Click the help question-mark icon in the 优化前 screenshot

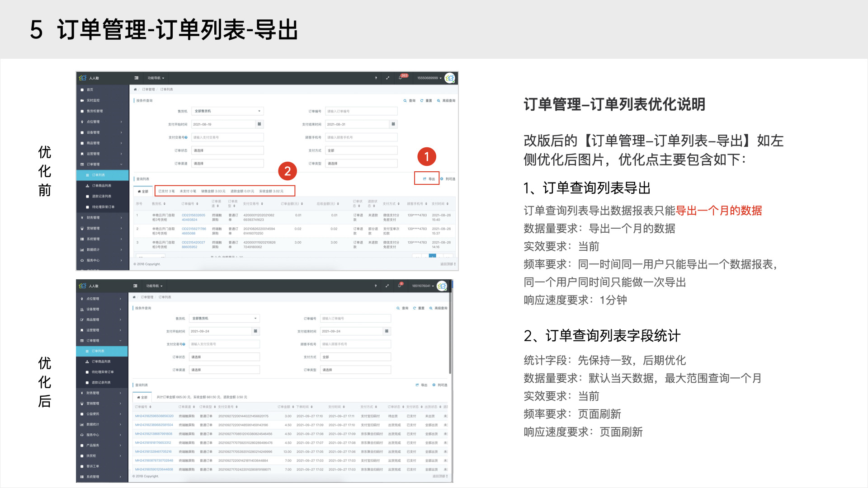(x=376, y=78)
